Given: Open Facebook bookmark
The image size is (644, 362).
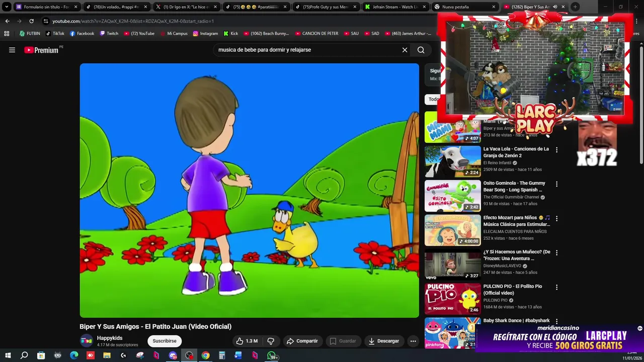Looking at the screenshot, I should (82, 34).
